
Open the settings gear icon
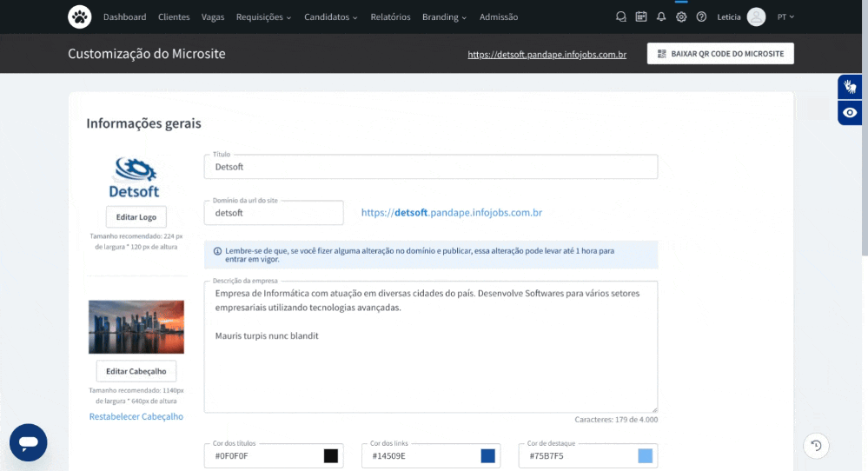pyautogui.click(x=681, y=17)
